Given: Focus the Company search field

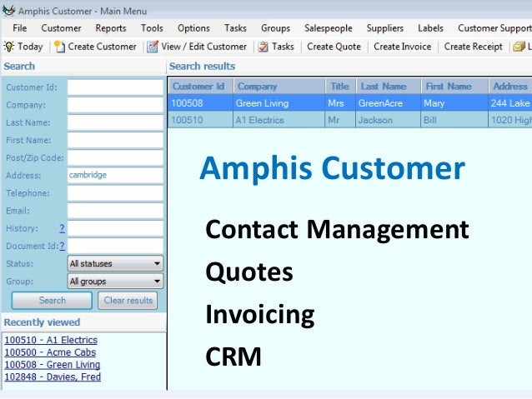Looking at the screenshot, I should (x=115, y=105).
